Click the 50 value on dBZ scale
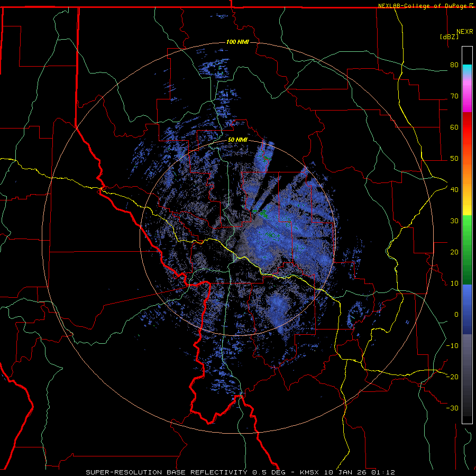The image size is (476, 476). pos(454,159)
